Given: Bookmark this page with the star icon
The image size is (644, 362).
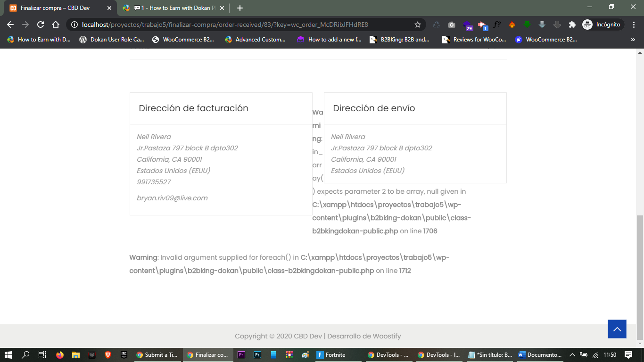Looking at the screenshot, I should [x=418, y=25].
